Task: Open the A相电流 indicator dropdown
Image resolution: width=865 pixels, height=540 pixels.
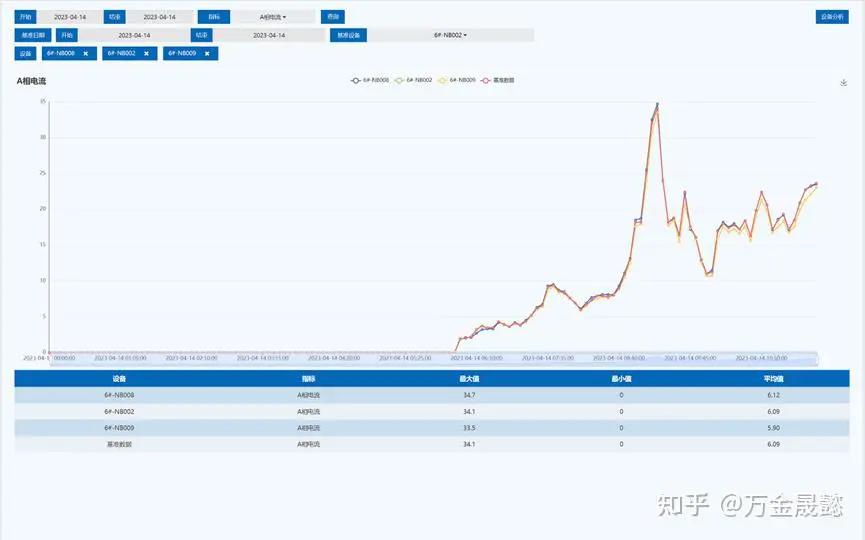Action: [x=272, y=17]
